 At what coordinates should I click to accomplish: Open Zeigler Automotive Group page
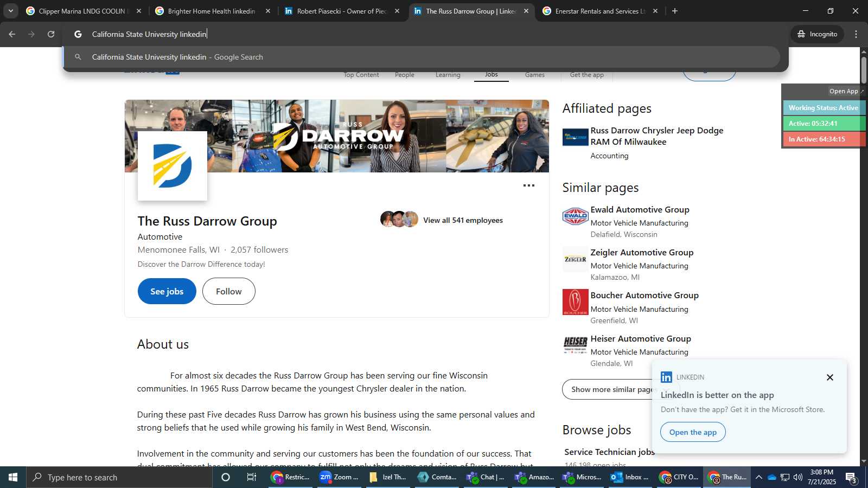point(642,252)
